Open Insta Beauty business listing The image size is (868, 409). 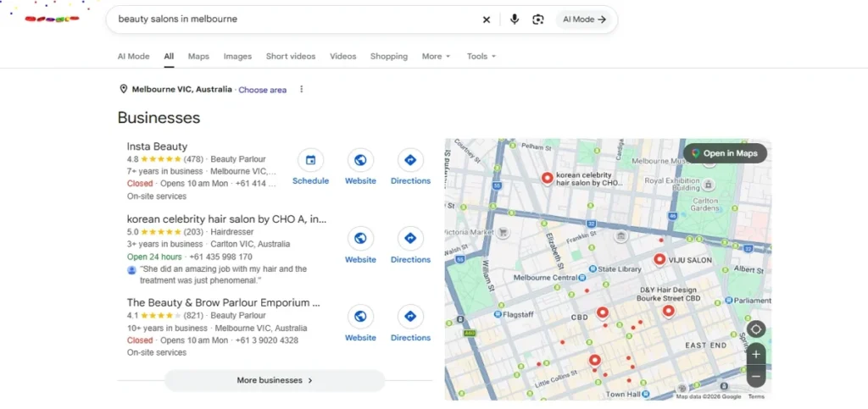click(157, 146)
